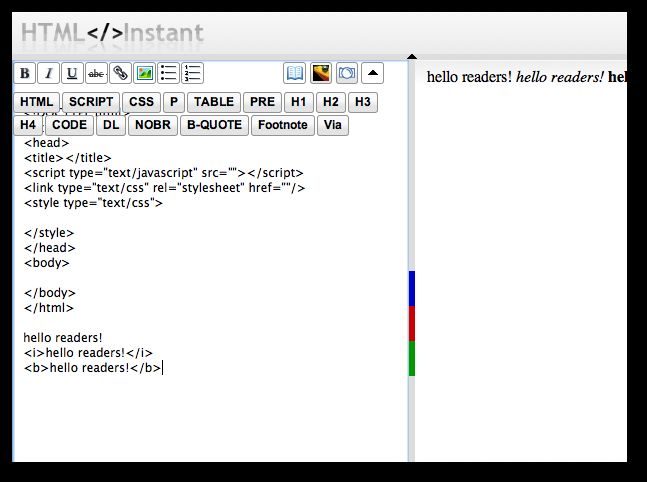Apply italic formatting with the I icon

pos(49,73)
